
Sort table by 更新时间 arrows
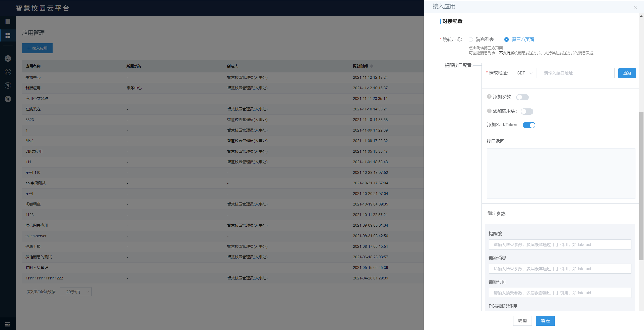point(372,66)
